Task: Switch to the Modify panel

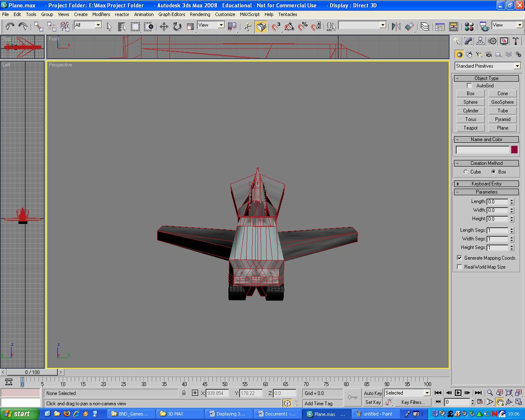Action: coord(468,41)
